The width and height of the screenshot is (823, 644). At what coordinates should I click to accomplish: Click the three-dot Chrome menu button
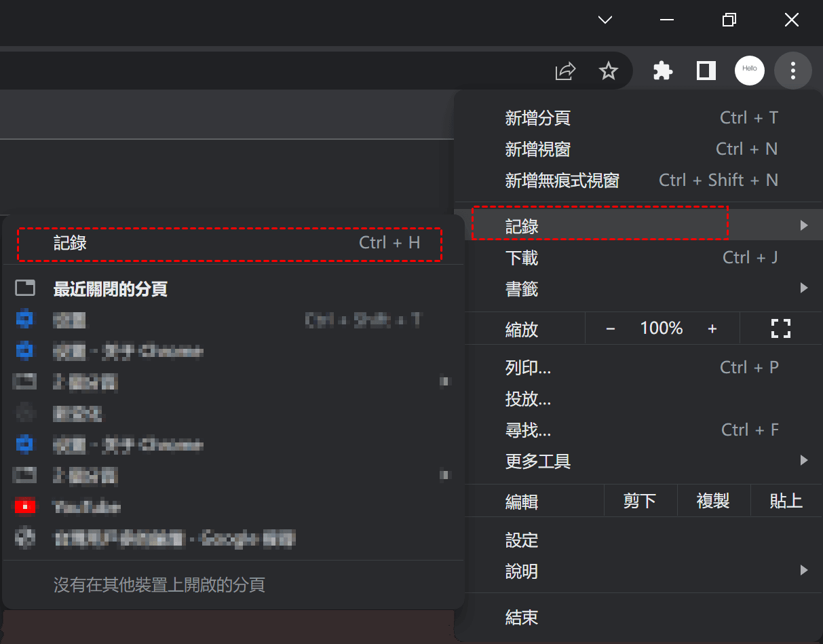click(x=792, y=71)
